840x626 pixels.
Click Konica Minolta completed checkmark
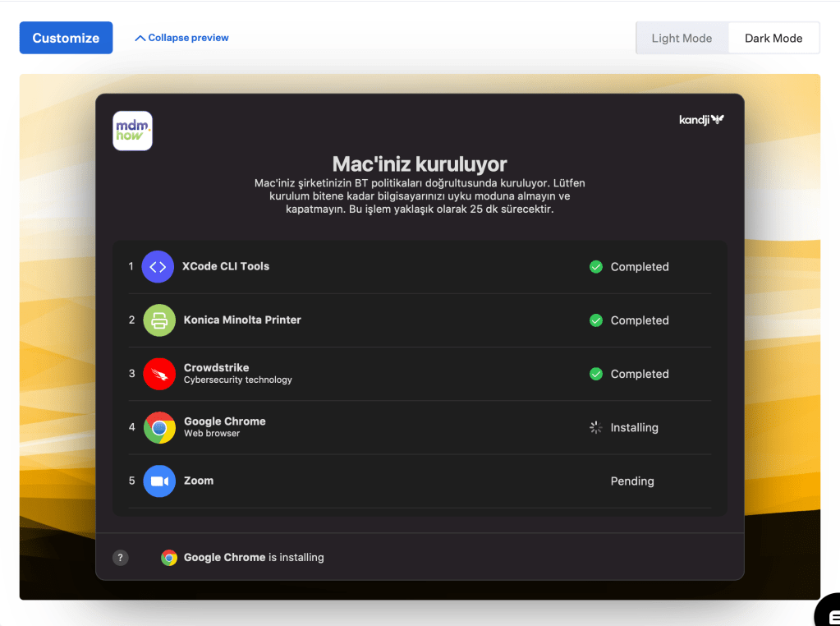pyautogui.click(x=596, y=320)
